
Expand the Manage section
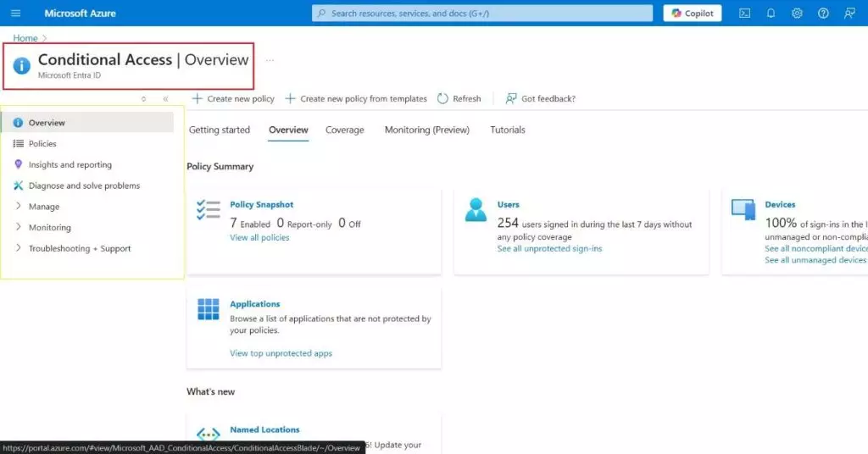(44, 207)
